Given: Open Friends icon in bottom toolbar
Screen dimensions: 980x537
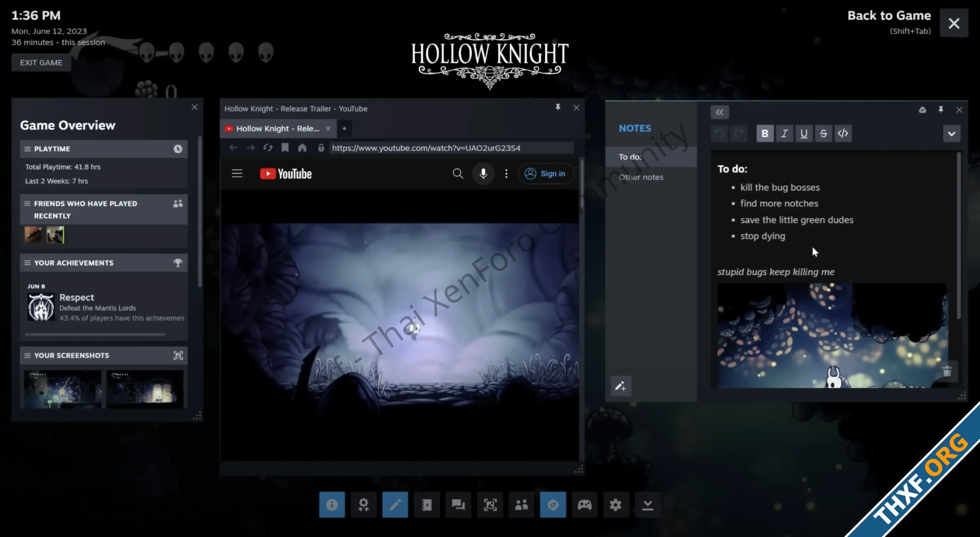Looking at the screenshot, I should pos(521,505).
